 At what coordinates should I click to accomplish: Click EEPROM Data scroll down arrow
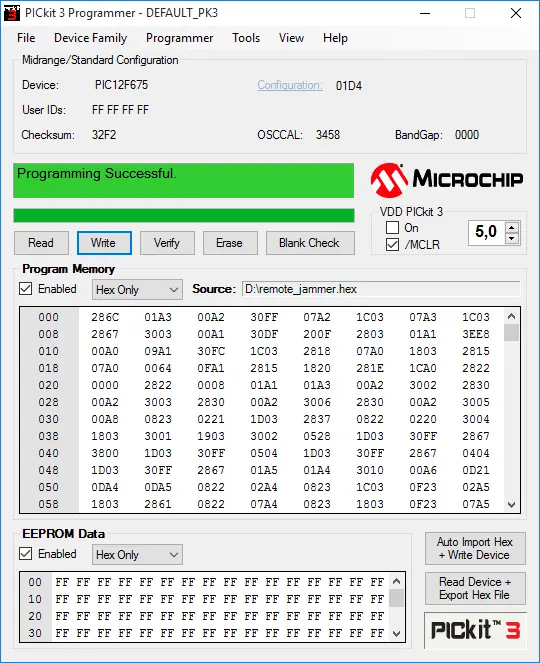coord(396,633)
